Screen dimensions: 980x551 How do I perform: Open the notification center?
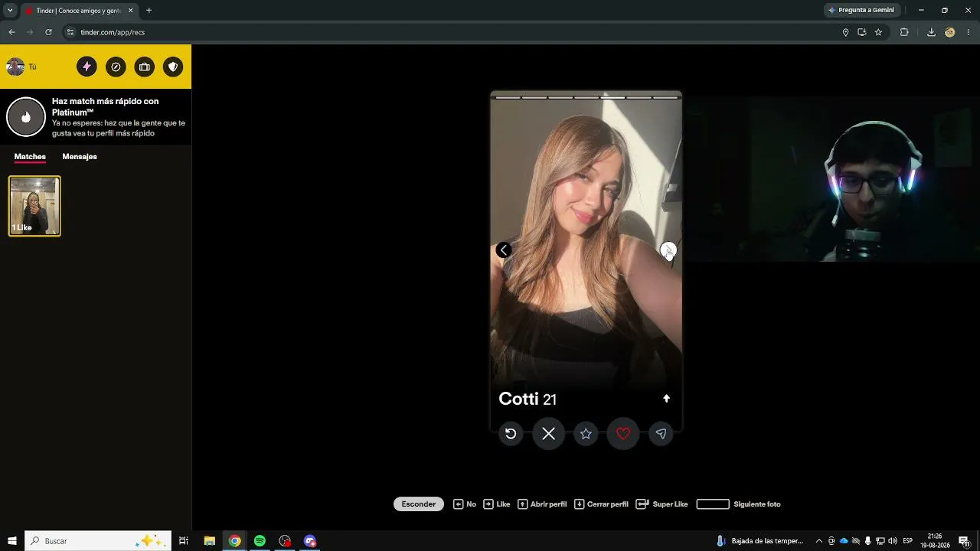tap(965, 541)
